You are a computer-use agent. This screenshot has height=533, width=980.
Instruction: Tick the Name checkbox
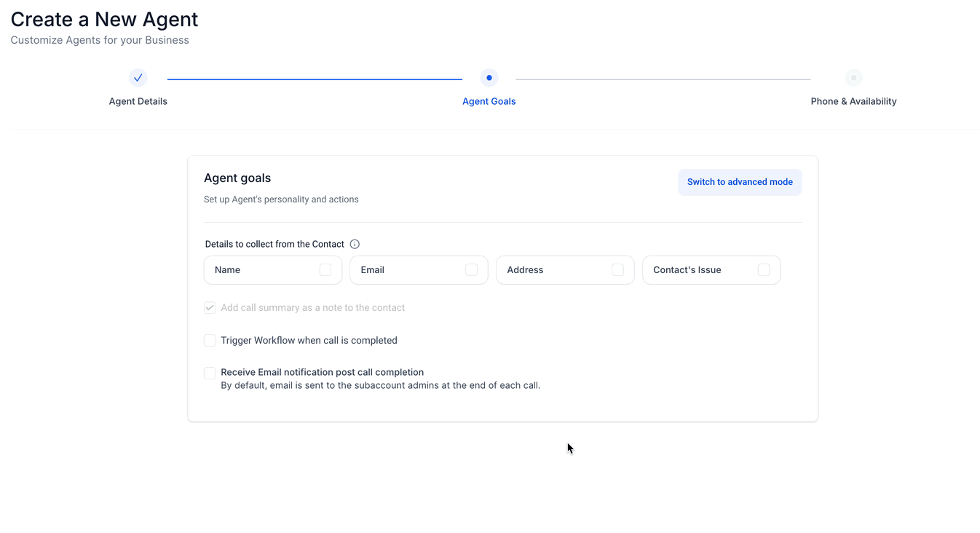pyautogui.click(x=325, y=270)
